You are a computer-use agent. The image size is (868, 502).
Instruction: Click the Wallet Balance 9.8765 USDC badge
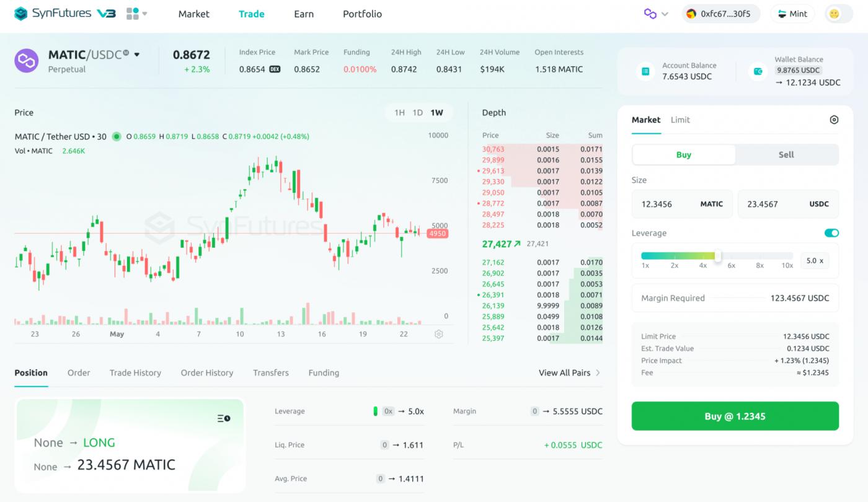(x=799, y=71)
